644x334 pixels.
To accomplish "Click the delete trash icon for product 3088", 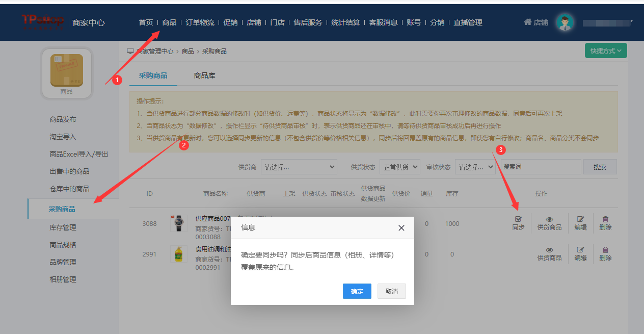I will 605,220.
